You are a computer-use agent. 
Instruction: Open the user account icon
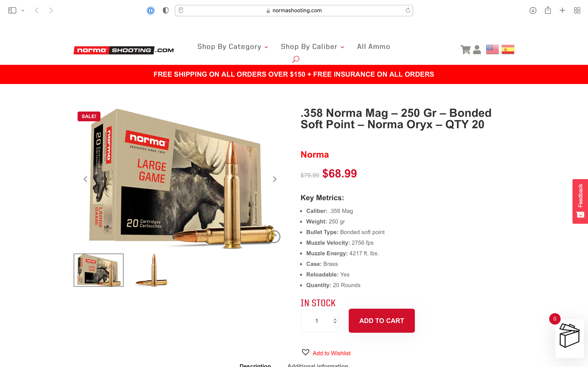(477, 50)
